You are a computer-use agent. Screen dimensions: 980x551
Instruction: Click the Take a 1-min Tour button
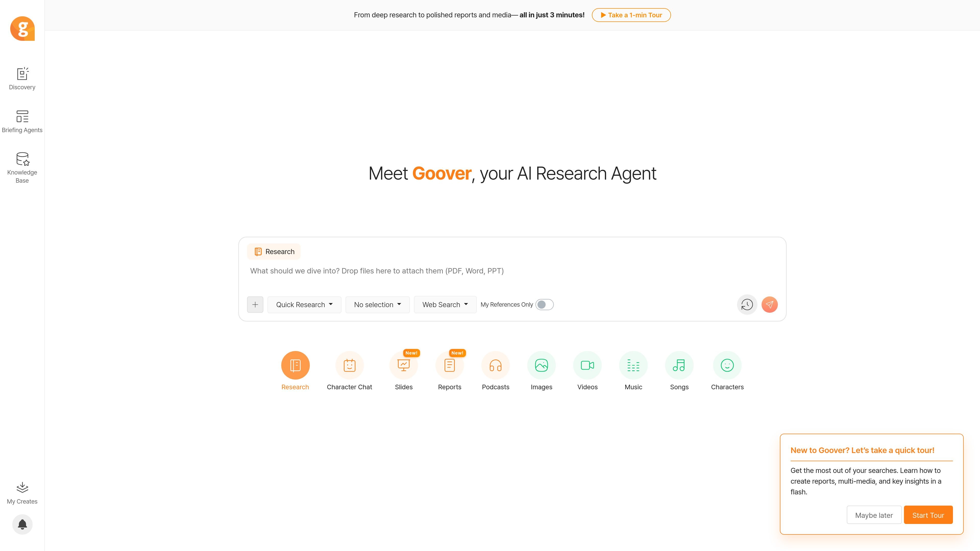point(631,15)
